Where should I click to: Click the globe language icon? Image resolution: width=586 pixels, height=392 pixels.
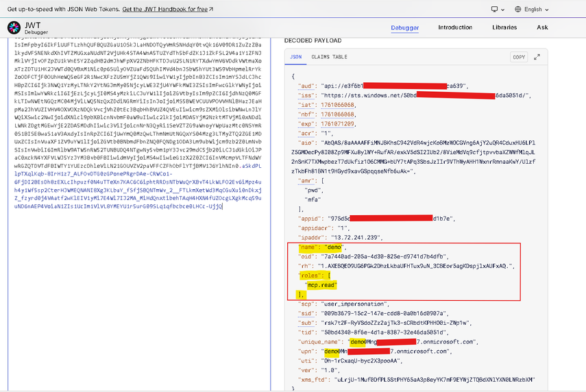pos(517,10)
